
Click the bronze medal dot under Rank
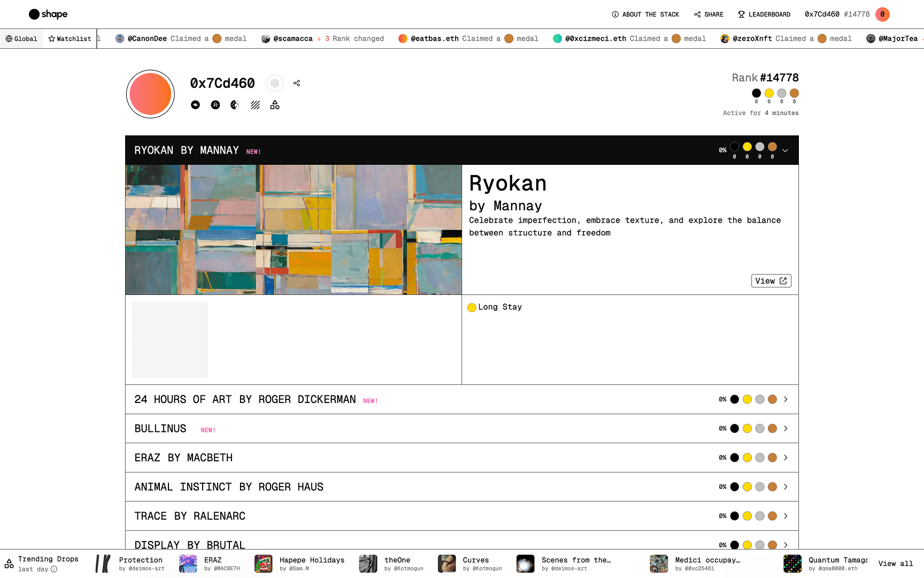[x=794, y=93]
